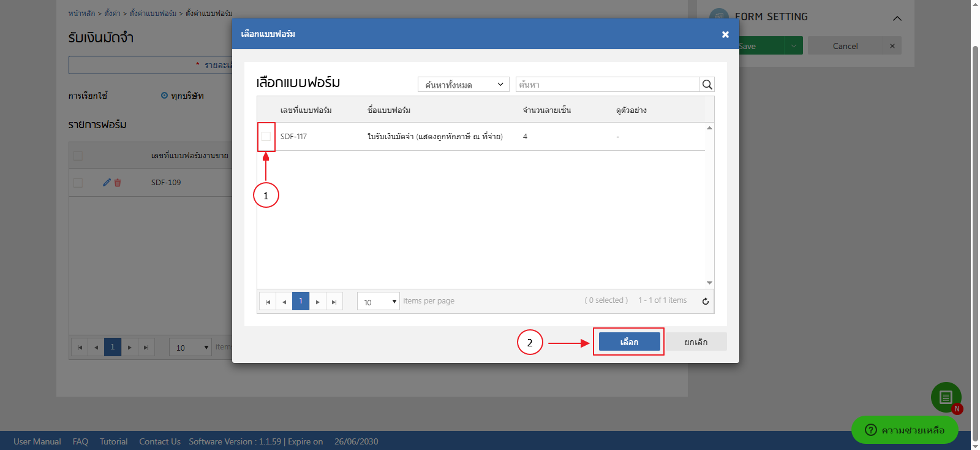The image size is (980, 450).
Task: Click the ค้นหา search text field
Action: [606, 85]
